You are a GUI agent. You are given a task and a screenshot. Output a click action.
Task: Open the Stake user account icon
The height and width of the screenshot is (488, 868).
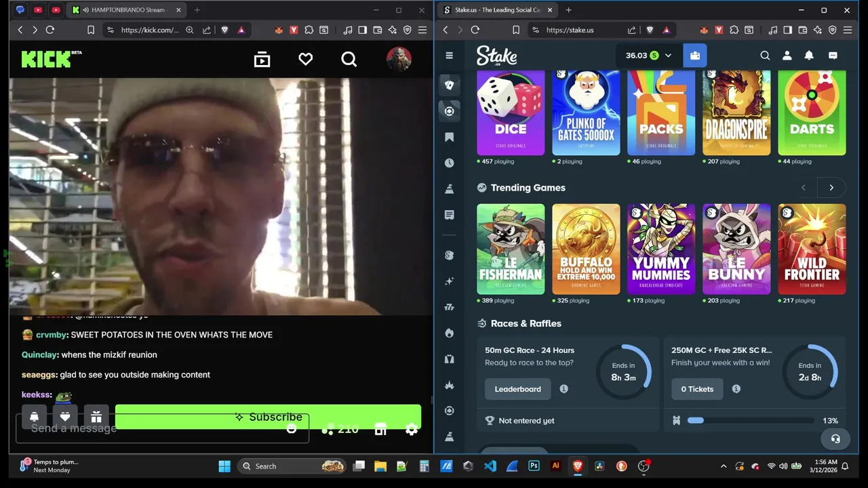pos(787,56)
